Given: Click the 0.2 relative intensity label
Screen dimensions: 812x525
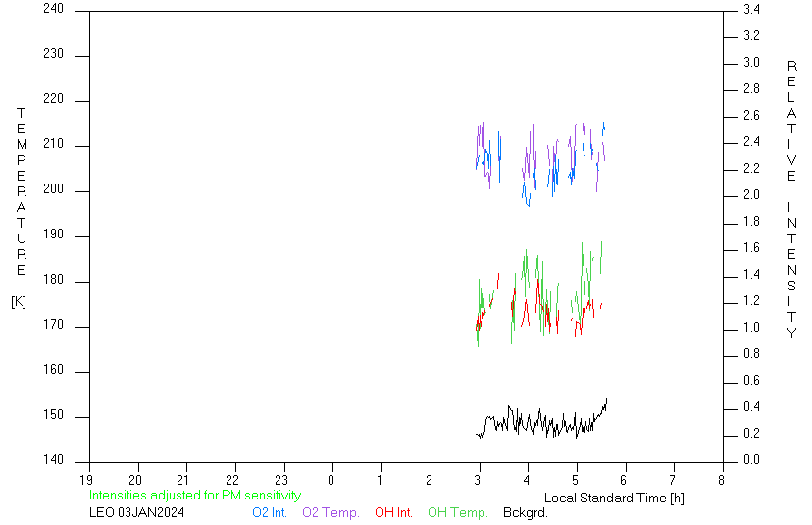Looking at the screenshot, I should tap(751, 433).
